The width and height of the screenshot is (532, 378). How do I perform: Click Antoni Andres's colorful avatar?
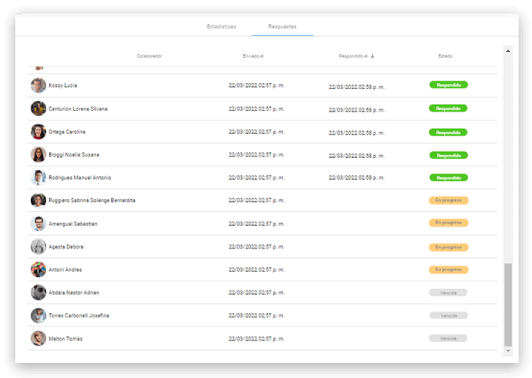[38, 270]
